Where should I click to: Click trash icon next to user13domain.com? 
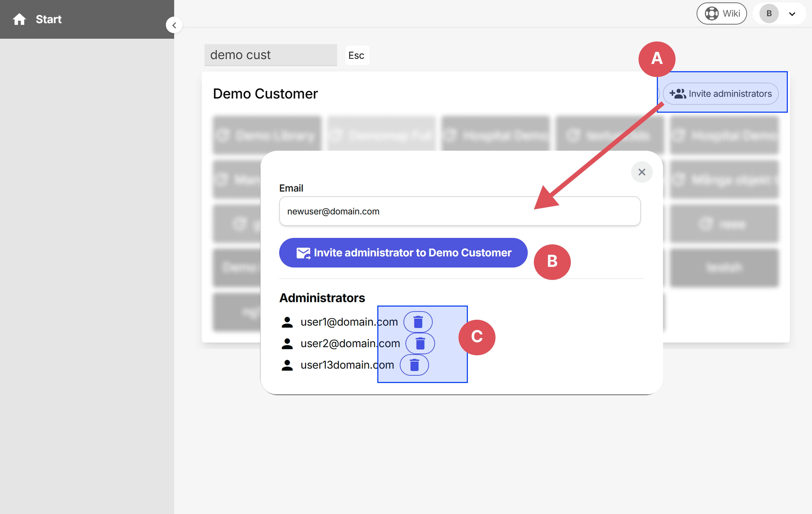[414, 365]
